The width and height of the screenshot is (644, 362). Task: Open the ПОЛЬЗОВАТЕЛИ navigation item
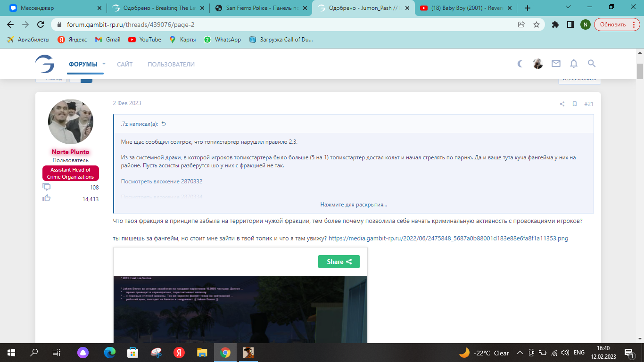point(171,64)
